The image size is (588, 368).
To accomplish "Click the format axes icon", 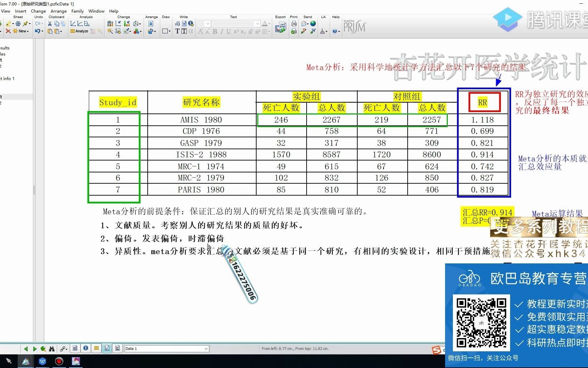I will (118, 24).
